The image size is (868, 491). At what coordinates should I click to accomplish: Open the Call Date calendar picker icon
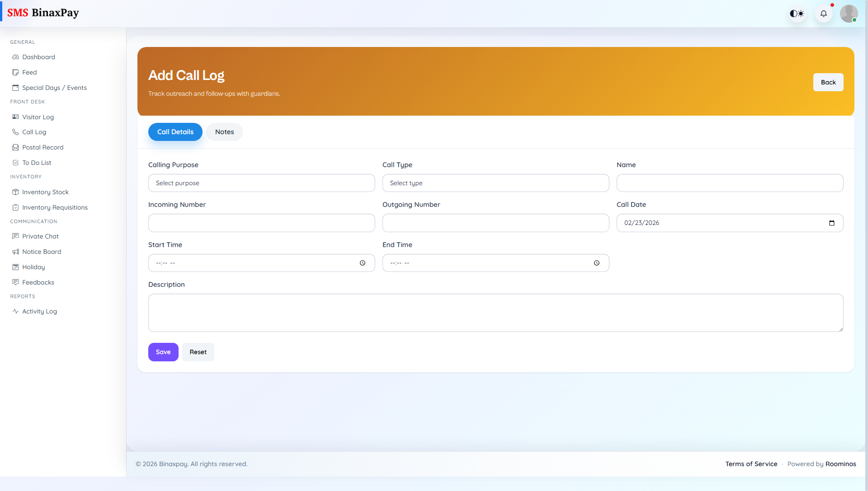pyautogui.click(x=831, y=223)
